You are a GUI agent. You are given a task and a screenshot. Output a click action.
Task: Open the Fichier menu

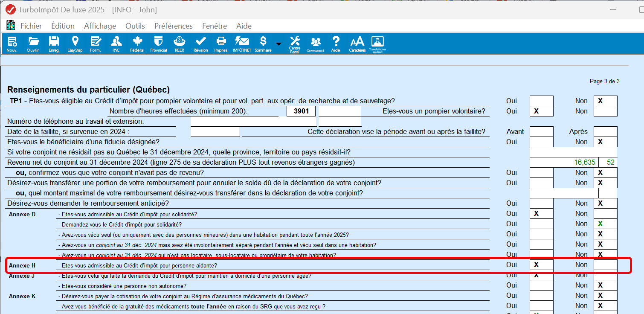pos(31,26)
